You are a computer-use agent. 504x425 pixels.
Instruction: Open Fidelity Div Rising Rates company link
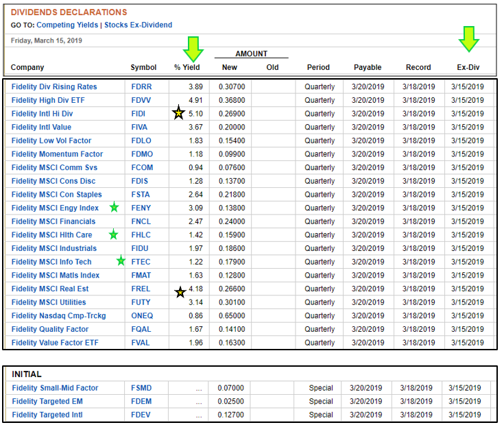tap(54, 87)
